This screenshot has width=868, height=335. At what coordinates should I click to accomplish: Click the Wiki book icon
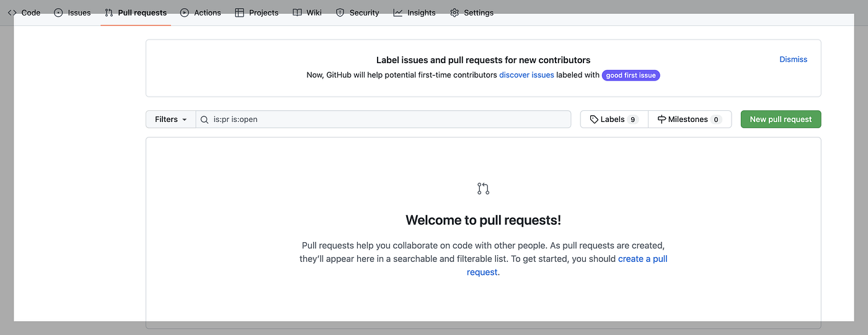[297, 12]
